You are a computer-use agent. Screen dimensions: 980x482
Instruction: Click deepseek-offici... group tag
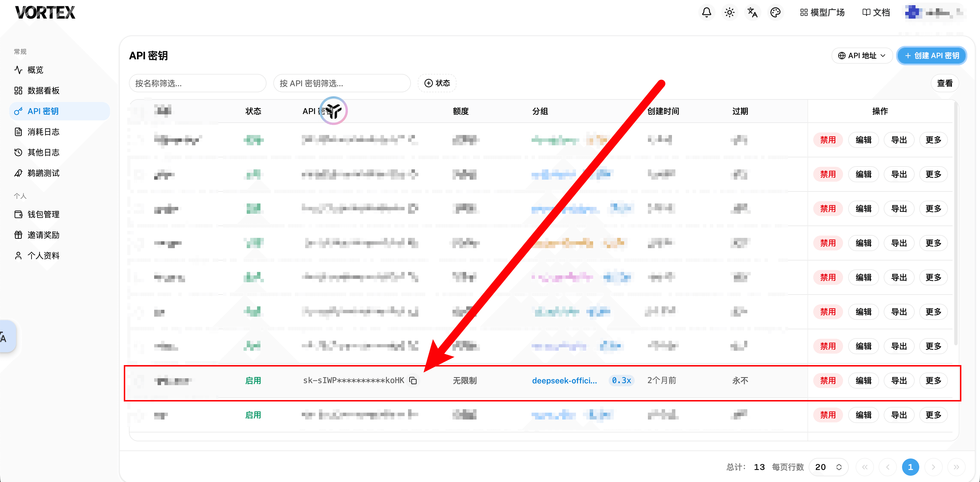(x=564, y=381)
